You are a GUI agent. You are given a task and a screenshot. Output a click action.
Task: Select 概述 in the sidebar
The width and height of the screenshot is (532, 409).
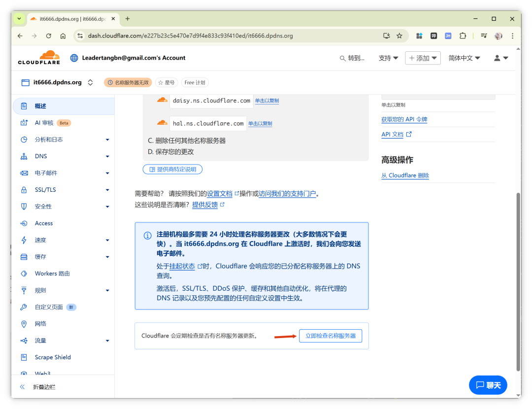click(x=40, y=106)
